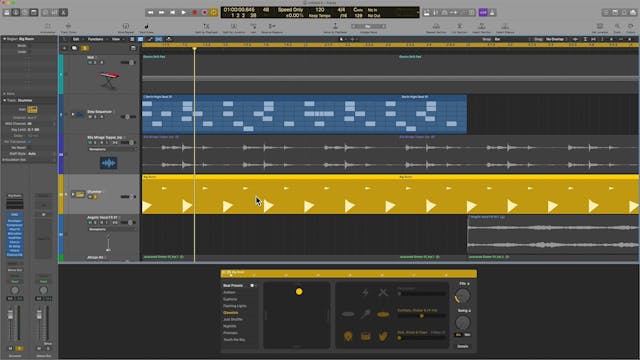Click Bounce Regions toolbar icon
This screenshot has width=640, height=360.
click(272, 28)
